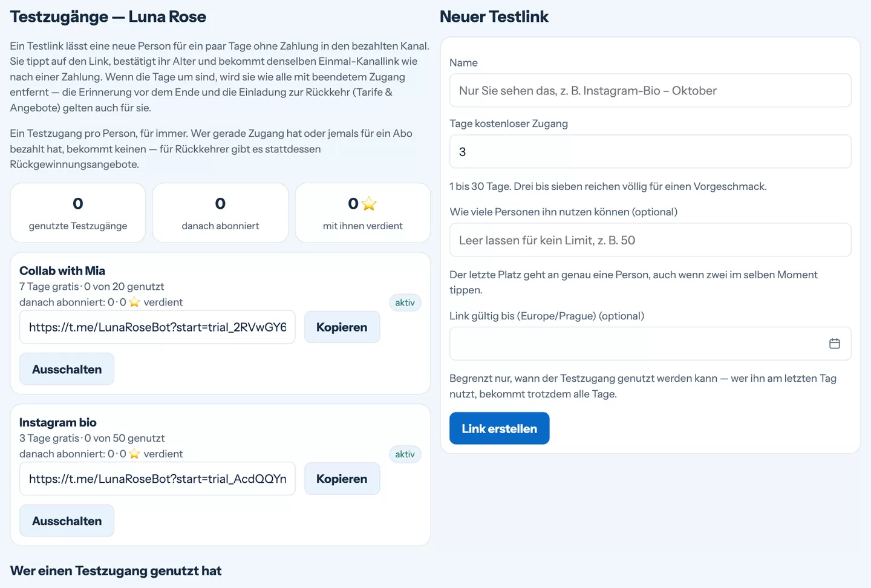Click the 'Neuer Testlink' heading
Image resolution: width=871 pixels, height=588 pixels.
pos(494,17)
